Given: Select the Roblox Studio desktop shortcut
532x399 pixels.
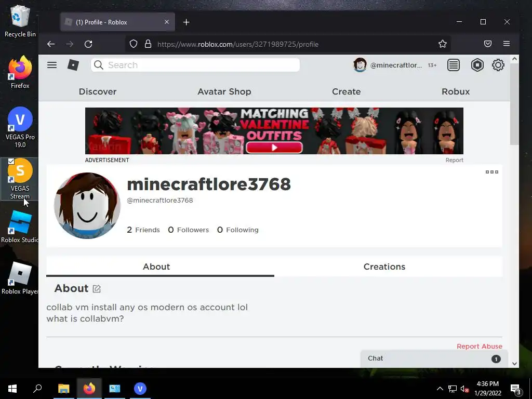Looking at the screenshot, I should (20, 227).
